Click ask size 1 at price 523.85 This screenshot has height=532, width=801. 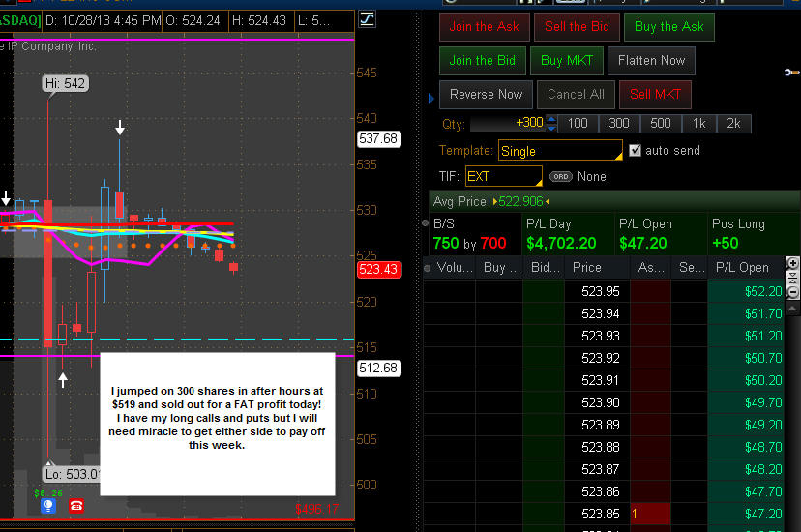[x=650, y=515]
